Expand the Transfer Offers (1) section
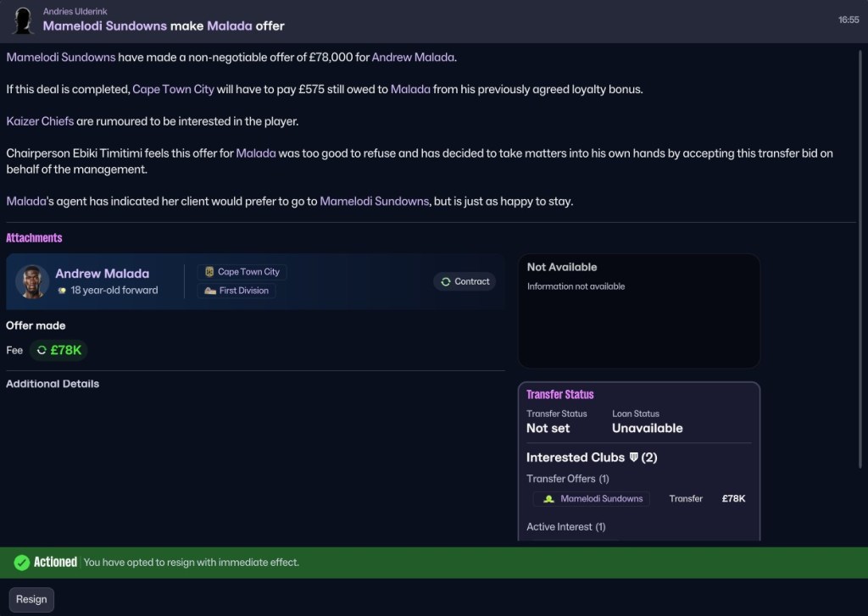 [x=567, y=479]
